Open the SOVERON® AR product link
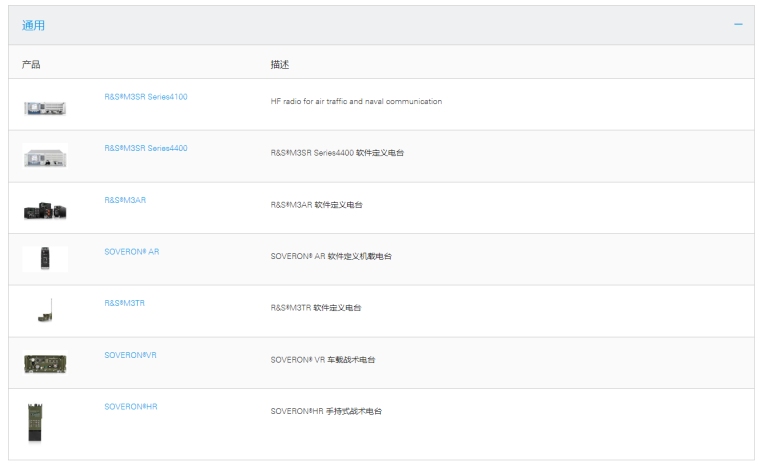Screen dimensions: 760x466 131,252
